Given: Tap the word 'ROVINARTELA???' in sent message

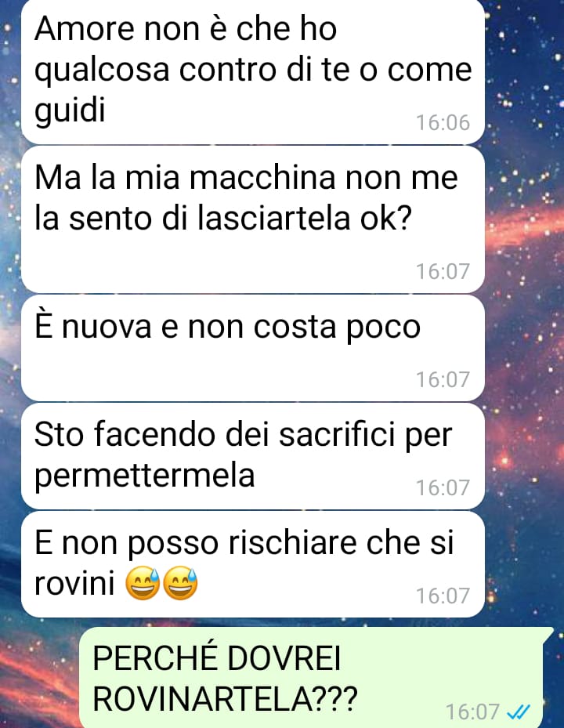Looking at the screenshot, I should click(225, 697).
